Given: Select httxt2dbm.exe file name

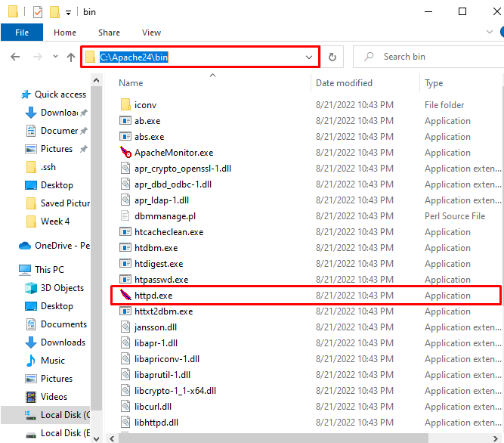Looking at the screenshot, I should 164,311.
